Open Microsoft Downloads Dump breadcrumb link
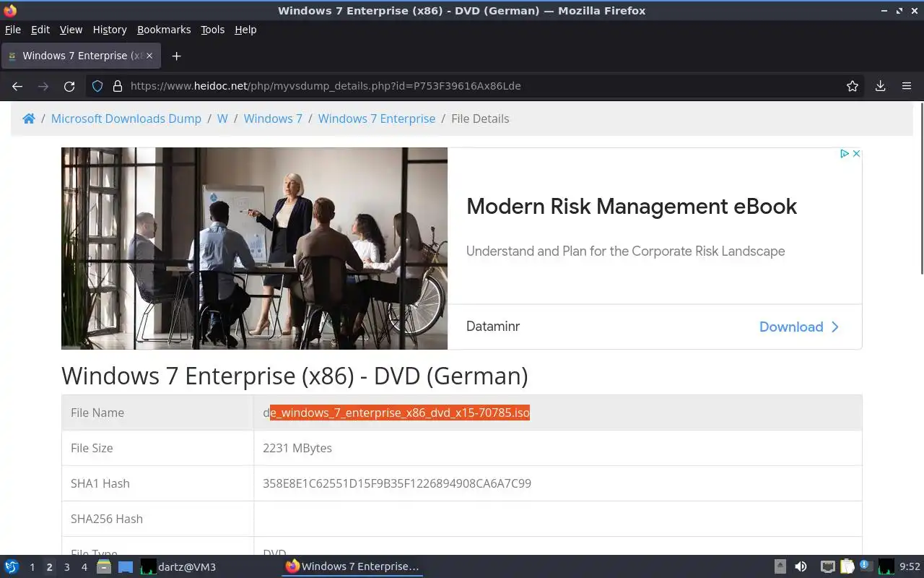Screen dimensions: 924x578 (x=126, y=118)
